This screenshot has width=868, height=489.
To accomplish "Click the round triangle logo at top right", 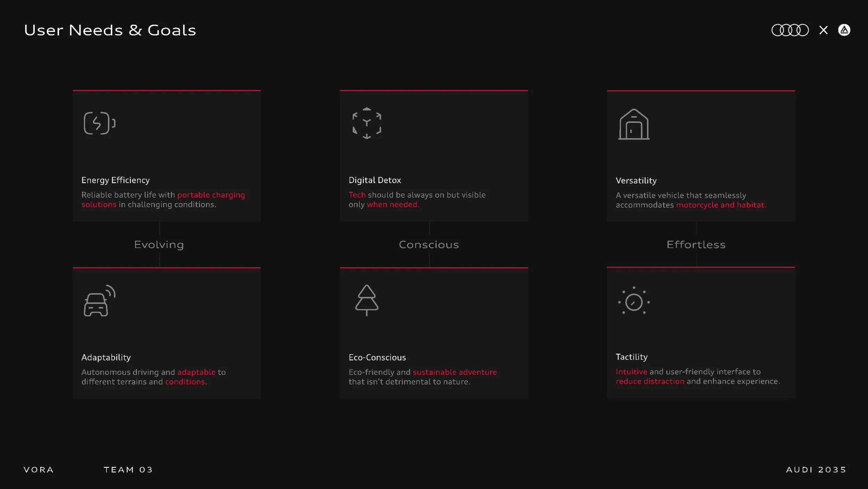I will tap(844, 30).
